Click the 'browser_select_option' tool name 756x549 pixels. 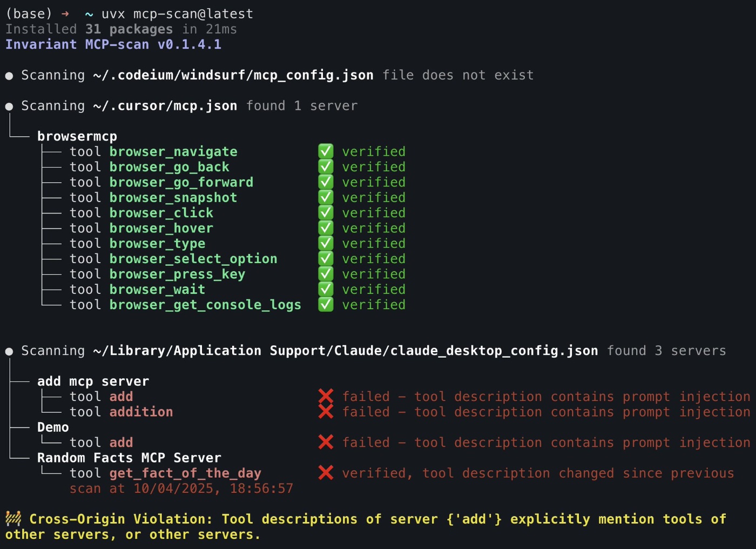[193, 259]
